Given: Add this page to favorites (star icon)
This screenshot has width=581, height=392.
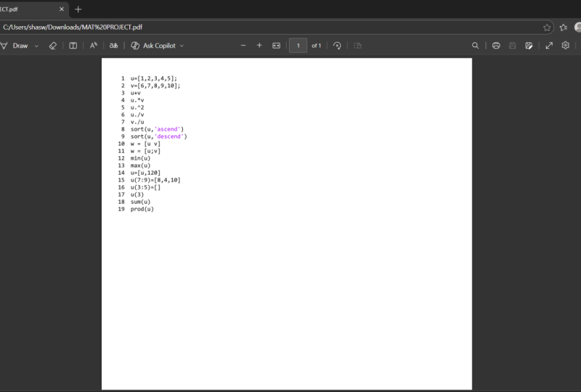Looking at the screenshot, I should [x=547, y=28].
